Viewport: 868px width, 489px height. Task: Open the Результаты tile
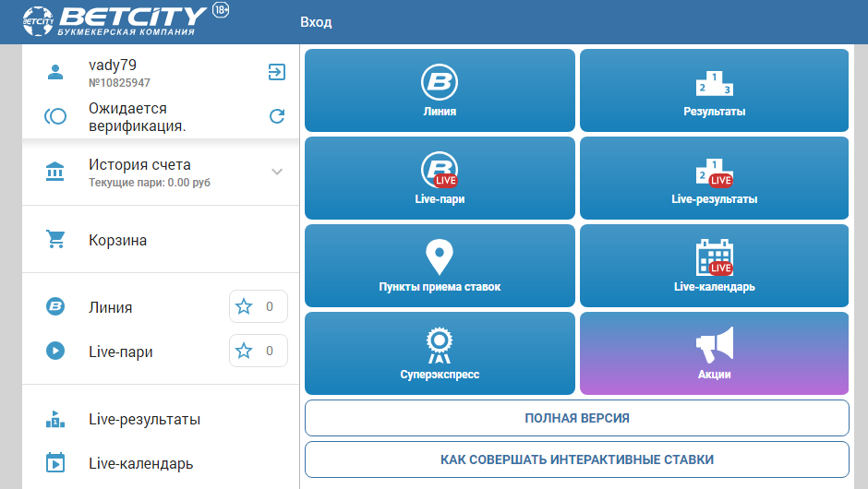click(714, 90)
